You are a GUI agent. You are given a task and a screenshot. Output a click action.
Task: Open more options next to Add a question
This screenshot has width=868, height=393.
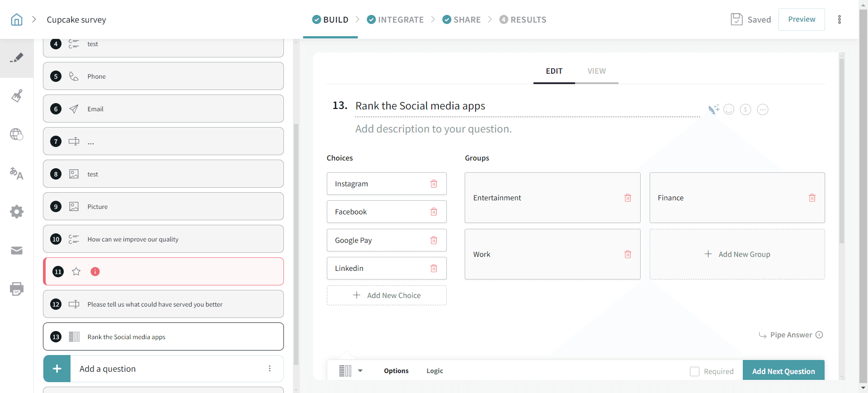pyautogui.click(x=270, y=369)
